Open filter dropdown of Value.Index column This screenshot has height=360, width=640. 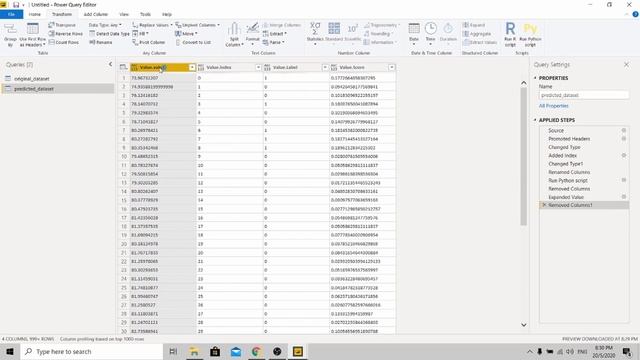coord(258,67)
